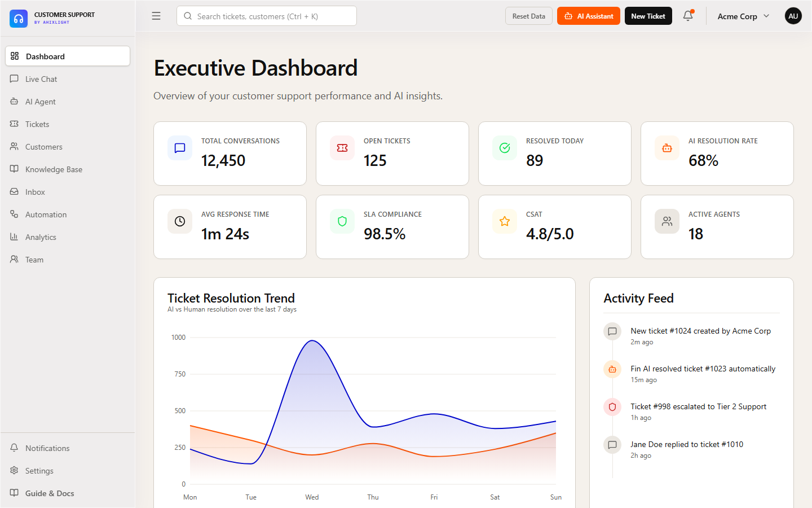Open Guide & Docs in the sidebar
This screenshot has width=812, height=508.
click(68, 493)
